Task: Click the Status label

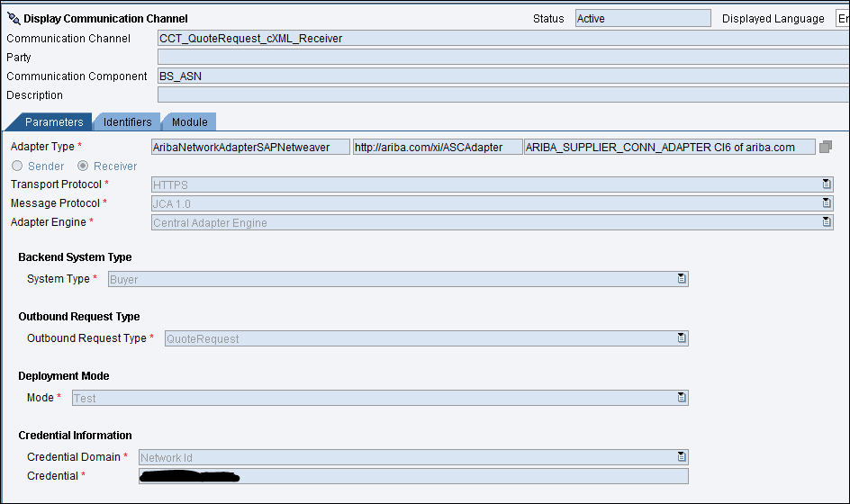Action: [x=548, y=18]
